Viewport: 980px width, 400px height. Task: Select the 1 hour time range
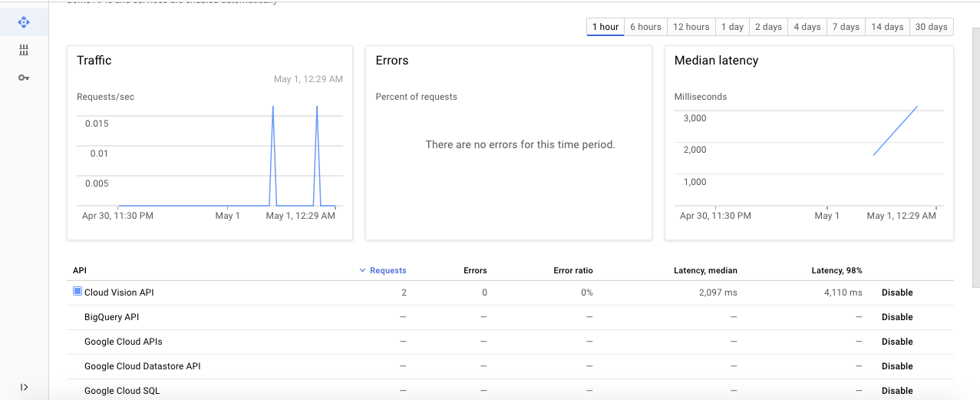pyautogui.click(x=605, y=27)
